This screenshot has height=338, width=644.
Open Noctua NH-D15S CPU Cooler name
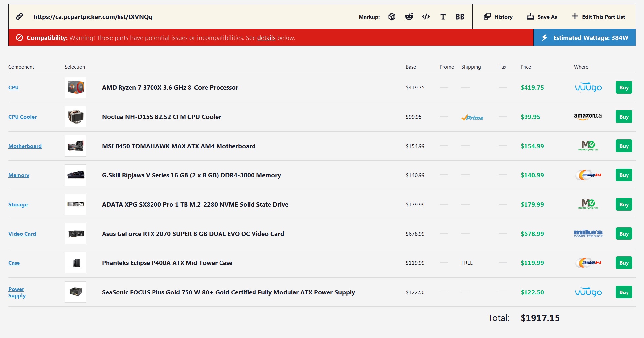161,117
